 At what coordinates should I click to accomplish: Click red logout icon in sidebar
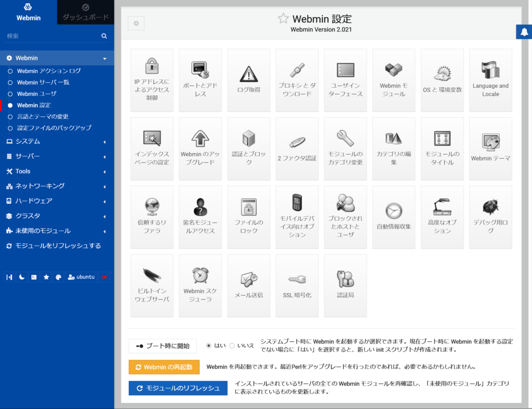104,277
